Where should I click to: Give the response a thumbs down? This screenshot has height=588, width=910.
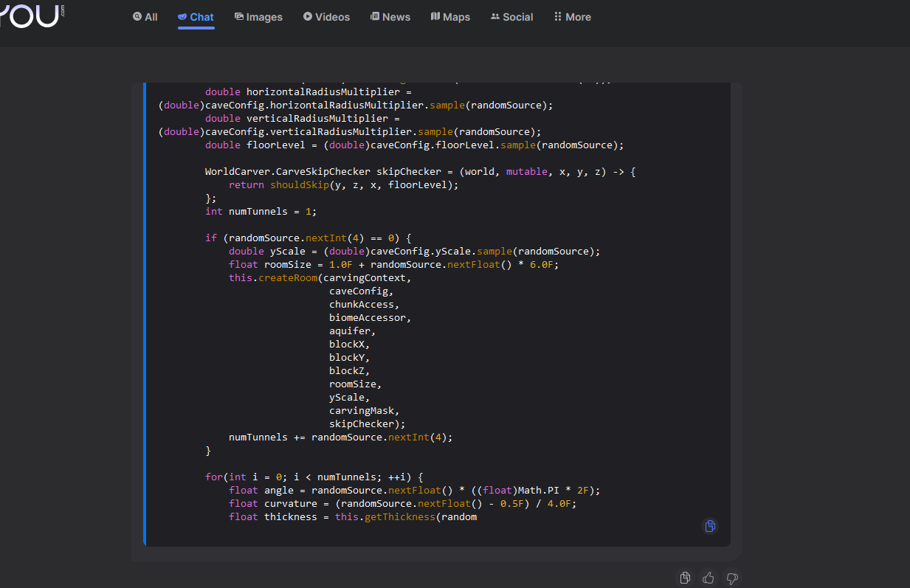tap(731, 578)
